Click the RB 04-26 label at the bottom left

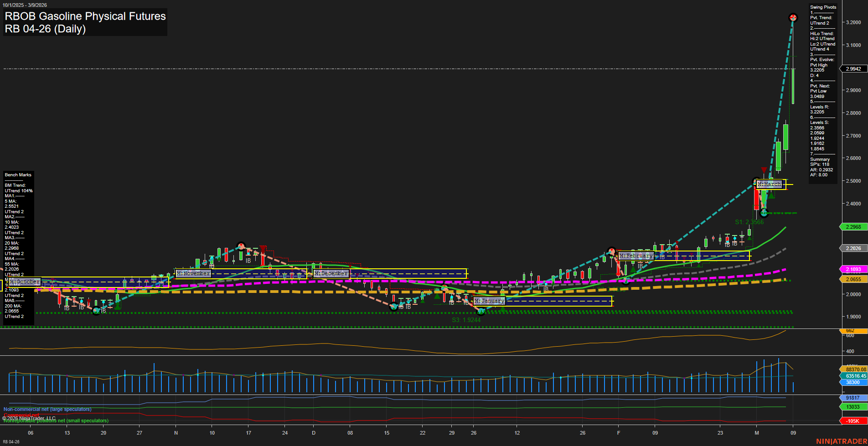click(x=10, y=442)
